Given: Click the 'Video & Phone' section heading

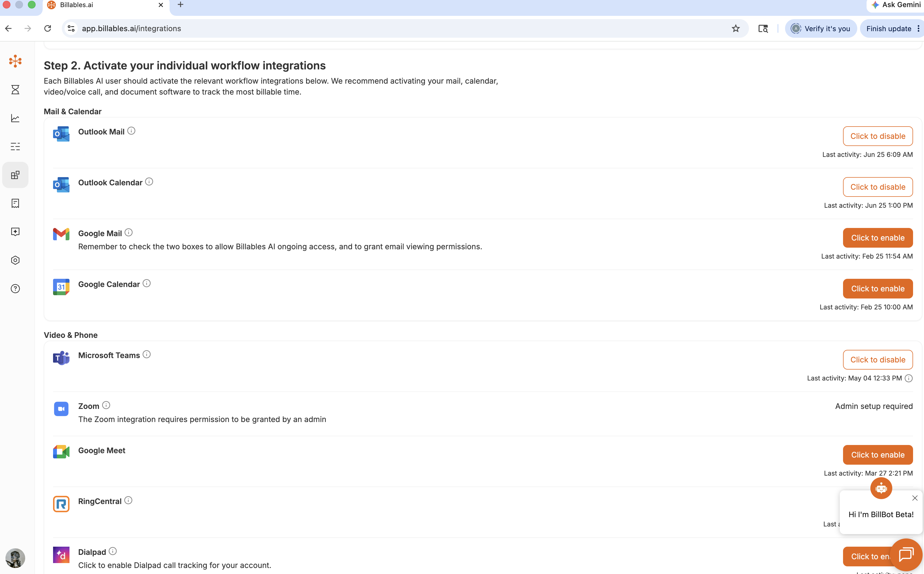Looking at the screenshot, I should (71, 335).
